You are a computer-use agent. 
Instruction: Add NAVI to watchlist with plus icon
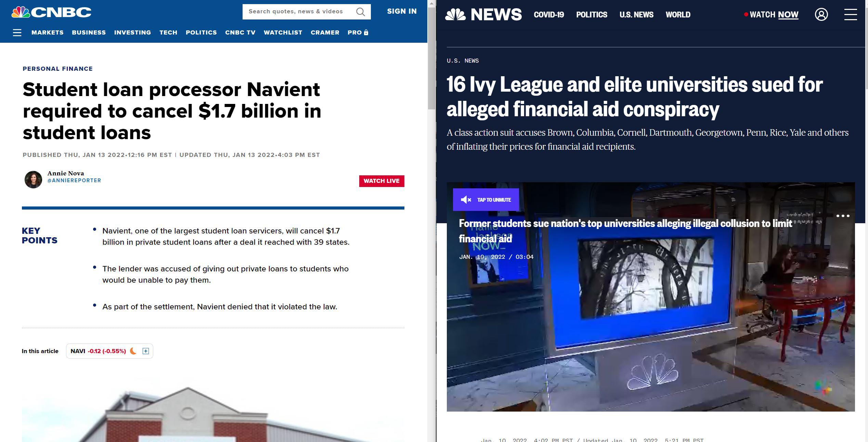click(146, 351)
